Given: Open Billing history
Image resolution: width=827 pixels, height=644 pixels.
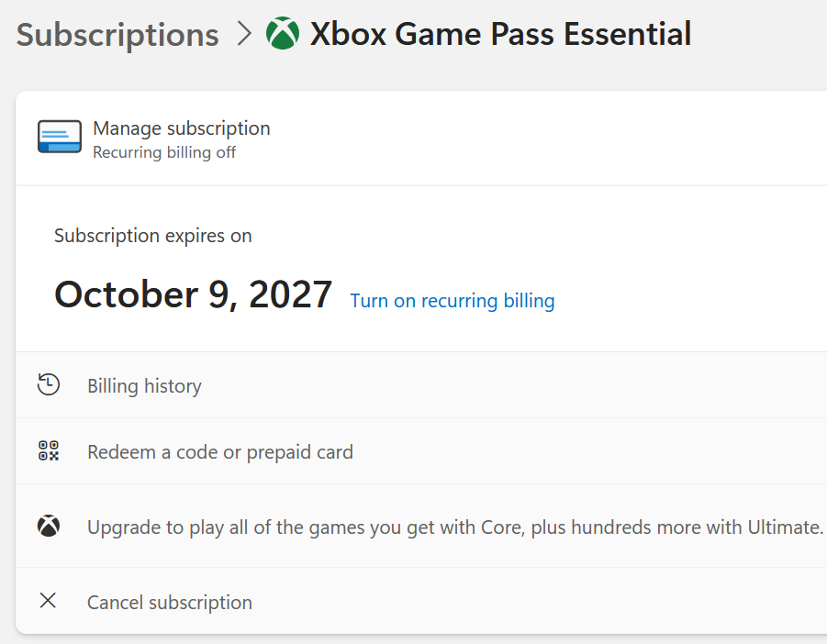Looking at the screenshot, I should coord(144,386).
